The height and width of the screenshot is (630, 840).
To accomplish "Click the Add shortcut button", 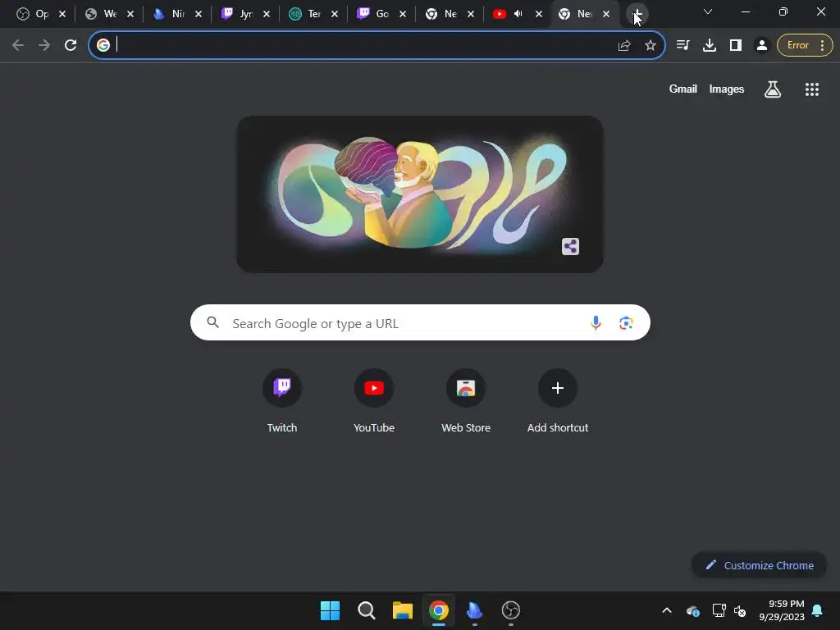I will [x=558, y=400].
